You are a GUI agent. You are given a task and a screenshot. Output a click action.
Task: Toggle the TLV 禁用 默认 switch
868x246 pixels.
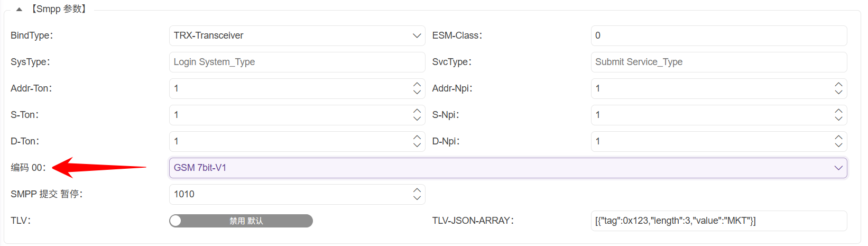pos(241,221)
